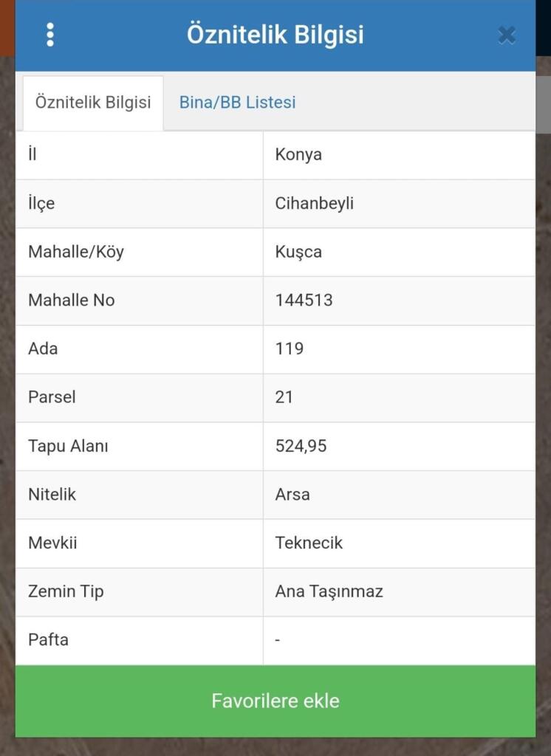
Task: Select the Tapu Alanı value 524,95
Action: (x=301, y=446)
